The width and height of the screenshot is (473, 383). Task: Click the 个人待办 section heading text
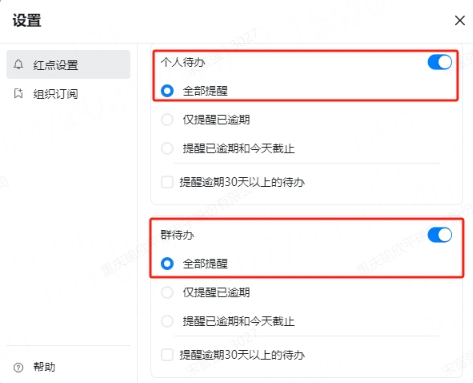click(183, 62)
